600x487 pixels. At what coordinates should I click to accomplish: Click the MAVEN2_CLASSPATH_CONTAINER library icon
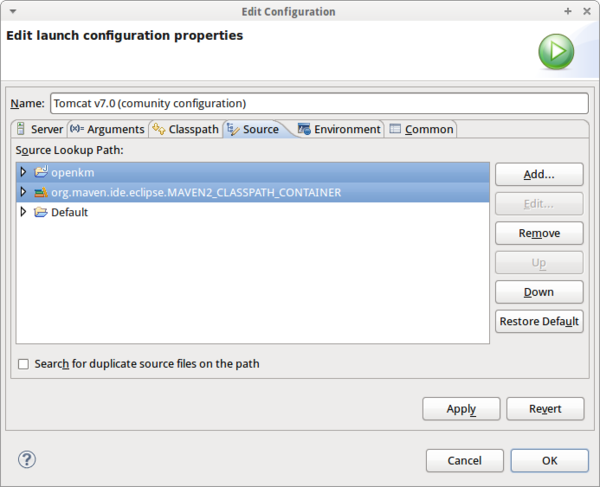[41, 192]
